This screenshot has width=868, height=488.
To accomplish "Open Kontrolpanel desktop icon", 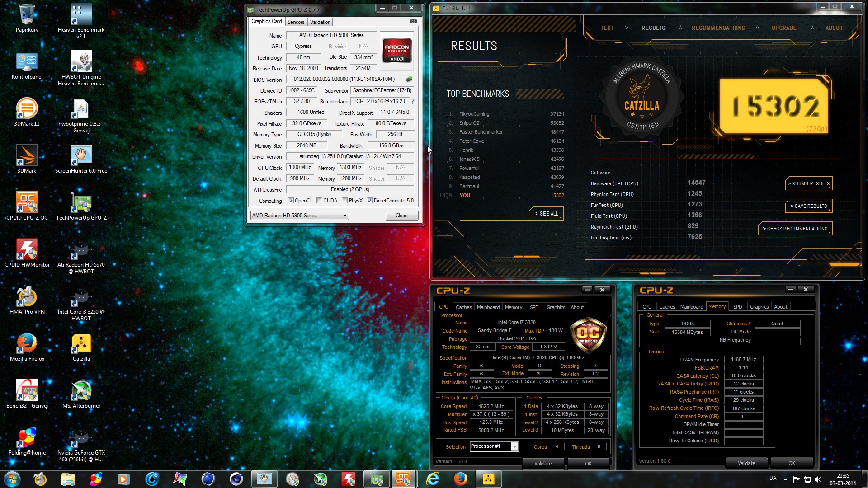I will coord(27,66).
